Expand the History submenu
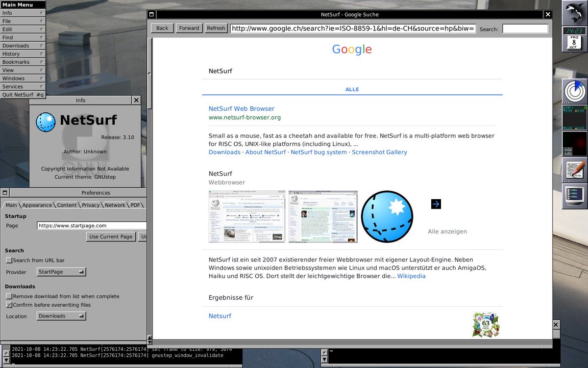Image resolution: width=588 pixels, height=368 pixels. click(x=23, y=54)
